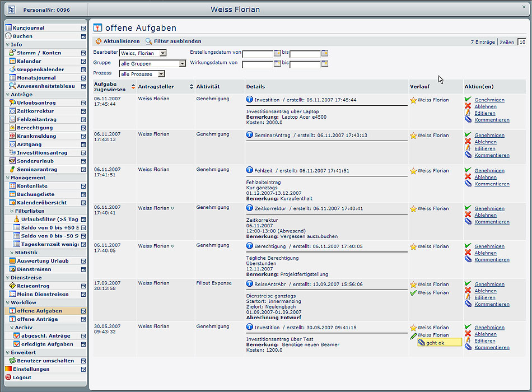Click info icon of Fehlzeit entry
Screen dimensions: 532x392
pyautogui.click(x=249, y=170)
